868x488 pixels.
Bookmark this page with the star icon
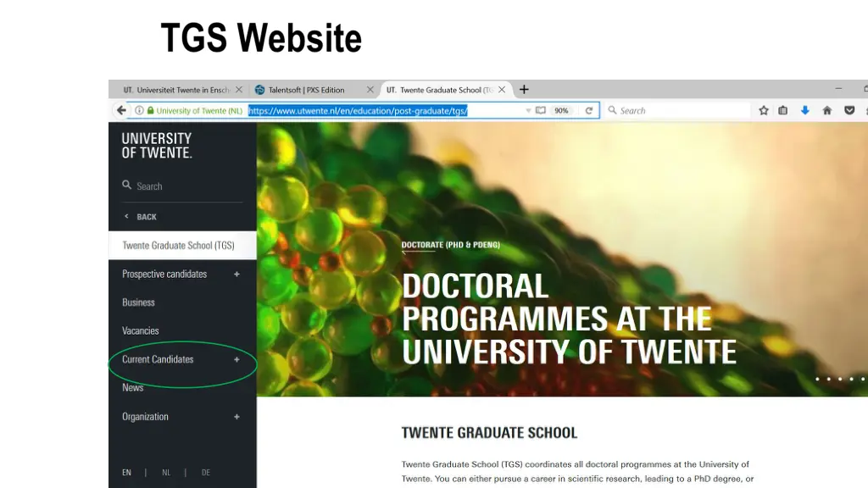click(764, 111)
